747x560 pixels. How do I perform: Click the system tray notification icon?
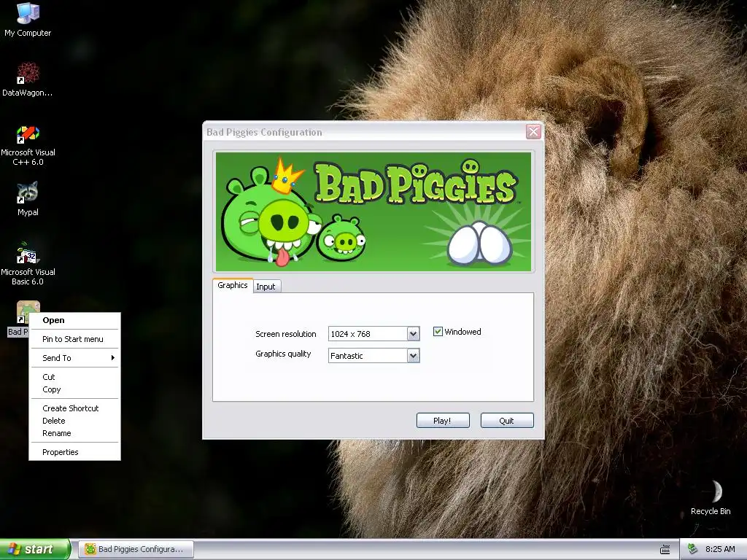coord(693,549)
